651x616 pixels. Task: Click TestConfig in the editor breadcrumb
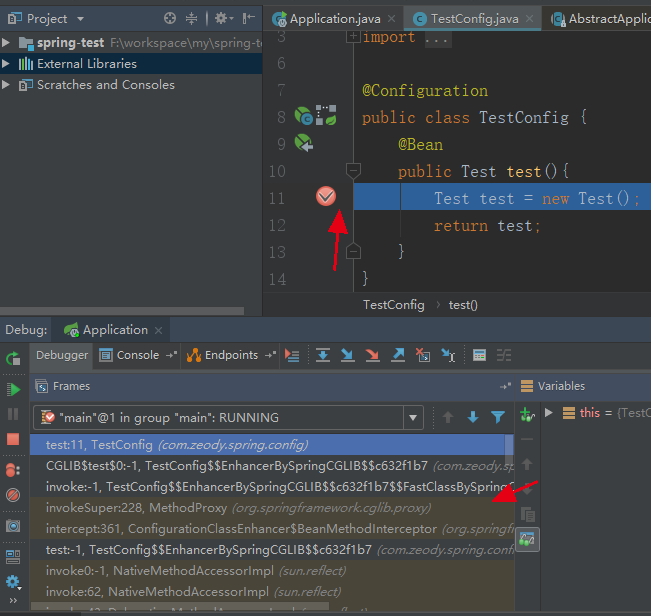[x=393, y=305]
